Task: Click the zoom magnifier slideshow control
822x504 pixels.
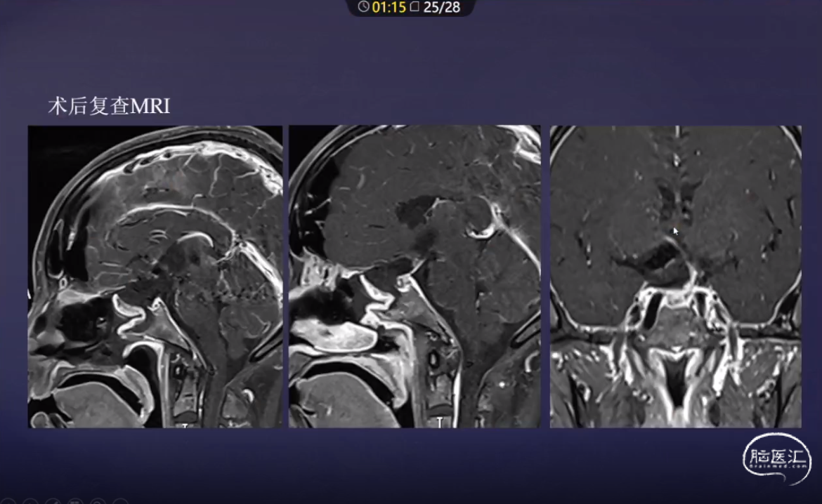Action: pyautogui.click(x=98, y=502)
